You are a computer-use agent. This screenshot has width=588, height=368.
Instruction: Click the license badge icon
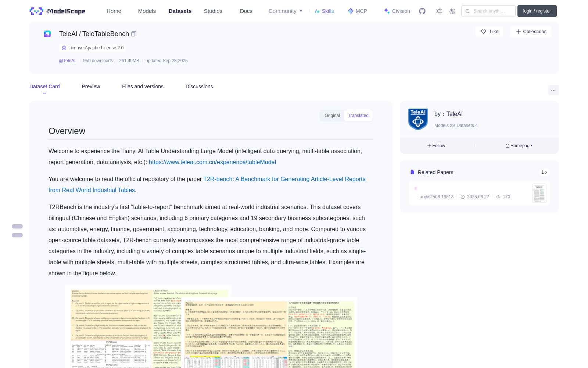tap(64, 48)
